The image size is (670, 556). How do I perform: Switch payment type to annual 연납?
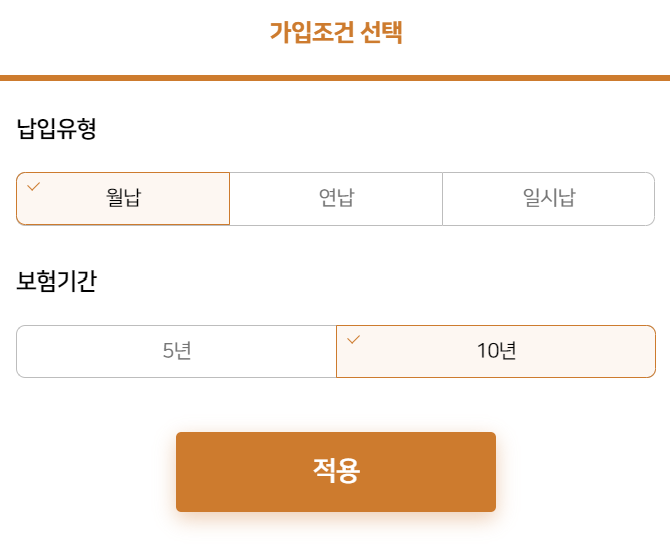pos(336,199)
